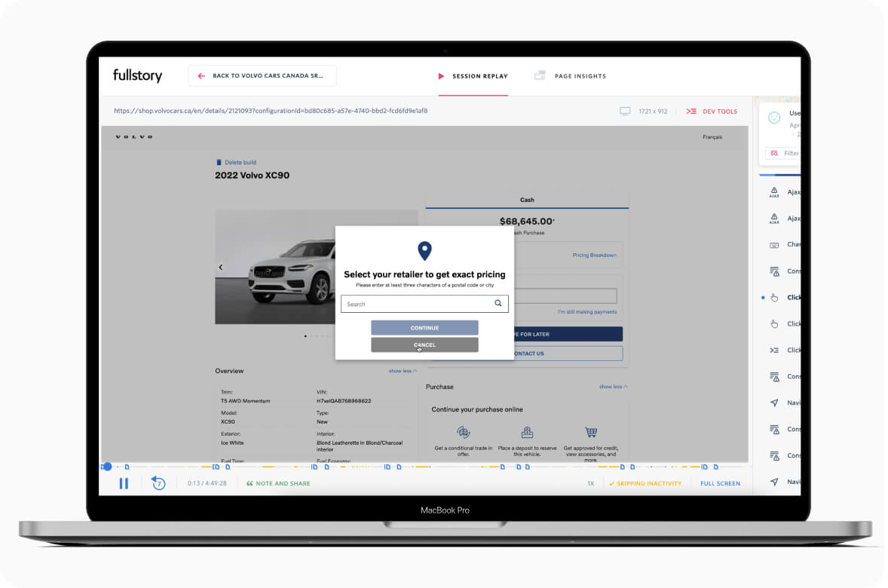
Task: Open the event Filter in the sidebar
Action: click(x=783, y=154)
